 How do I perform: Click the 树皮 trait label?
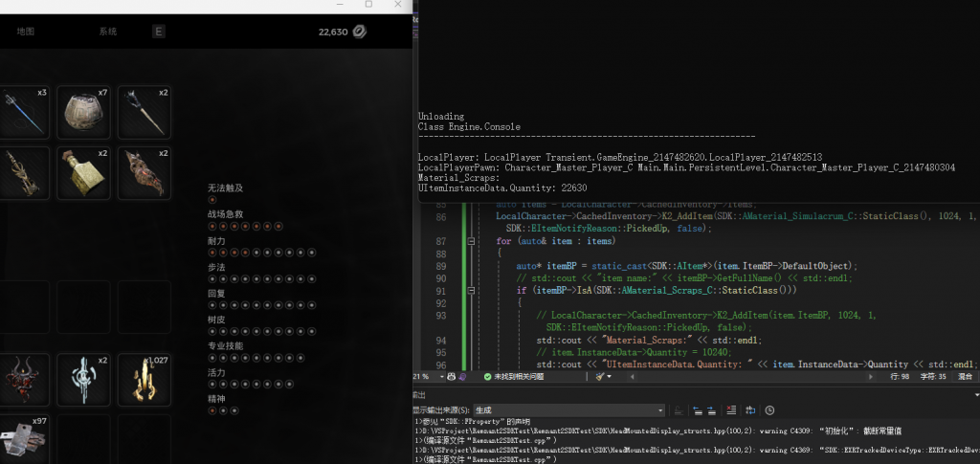(x=216, y=320)
